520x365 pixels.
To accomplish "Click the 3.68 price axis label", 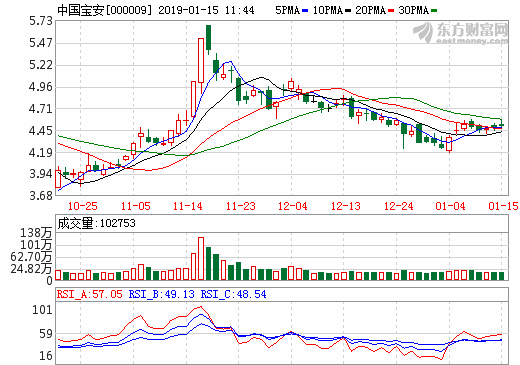I will (x=41, y=195).
